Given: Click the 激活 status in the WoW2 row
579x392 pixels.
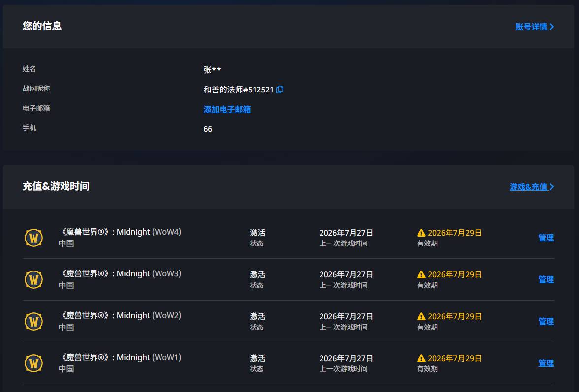Looking at the screenshot, I should (x=258, y=316).
